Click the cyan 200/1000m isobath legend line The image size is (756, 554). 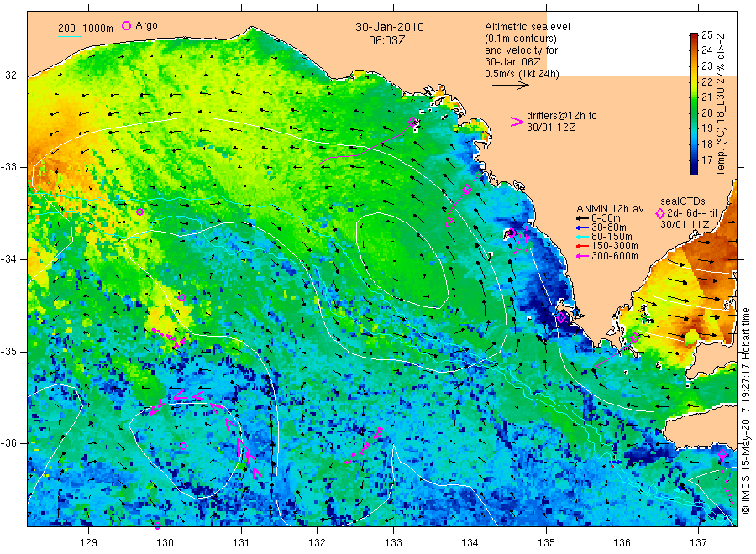click(70, 36)
